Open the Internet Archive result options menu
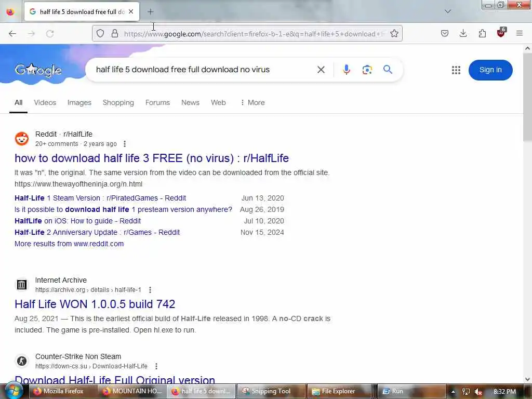This screenshot has height=399, width=532. (150, 290)
